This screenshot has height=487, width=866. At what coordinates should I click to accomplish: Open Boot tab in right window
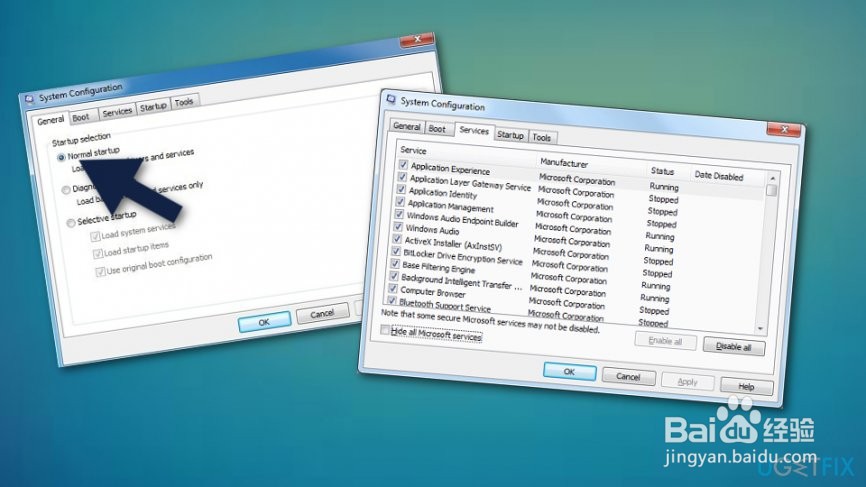tap(437, 129)
